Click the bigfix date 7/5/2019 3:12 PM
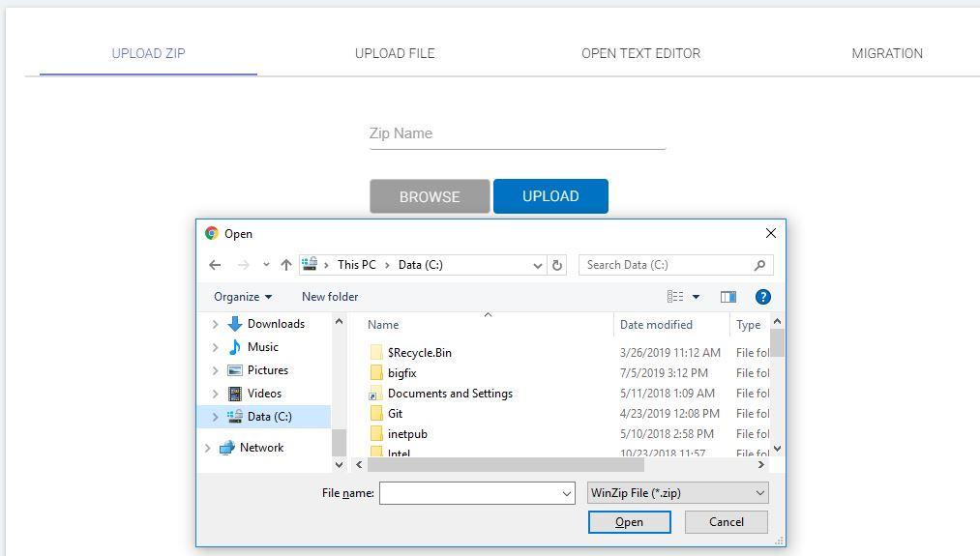Screen dimensions: 980x556 coord(664,373)
